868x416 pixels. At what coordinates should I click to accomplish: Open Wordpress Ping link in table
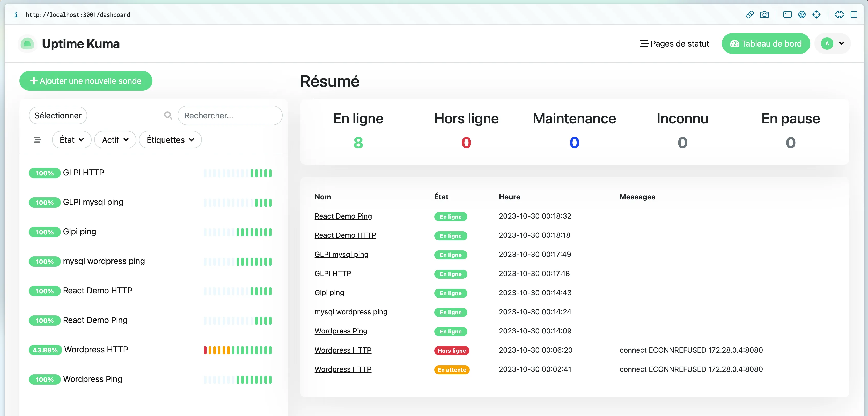[x=341, y=331]
